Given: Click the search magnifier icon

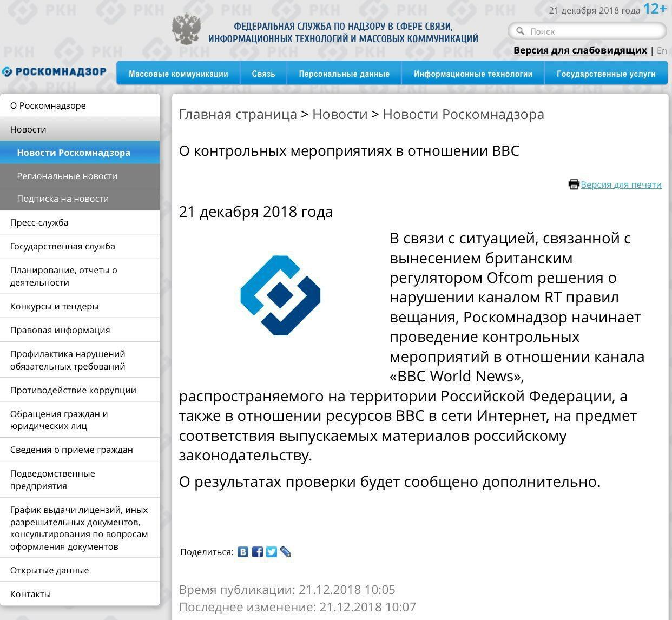Looking at the screenshot, I should (x=521, y=31).
